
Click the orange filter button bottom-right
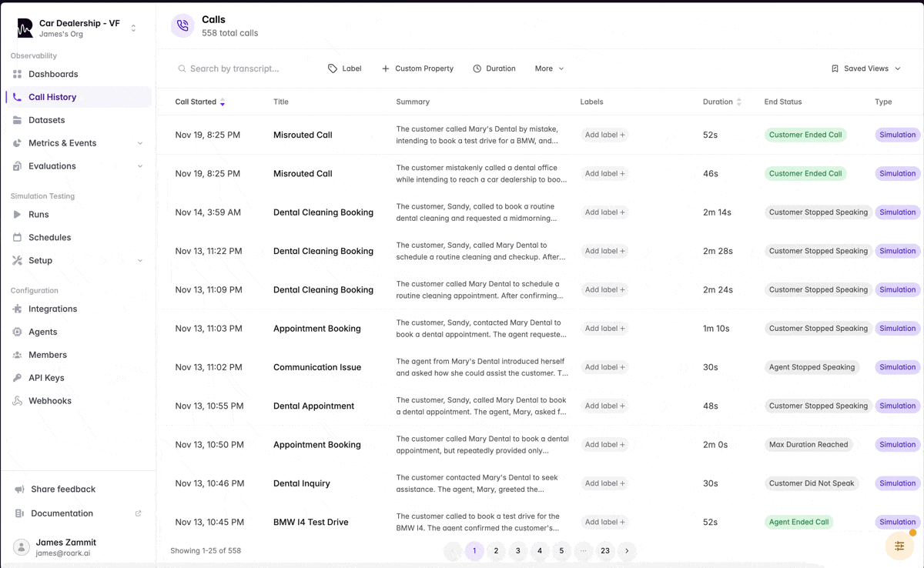pyautogui.click(x=899, y=546)
